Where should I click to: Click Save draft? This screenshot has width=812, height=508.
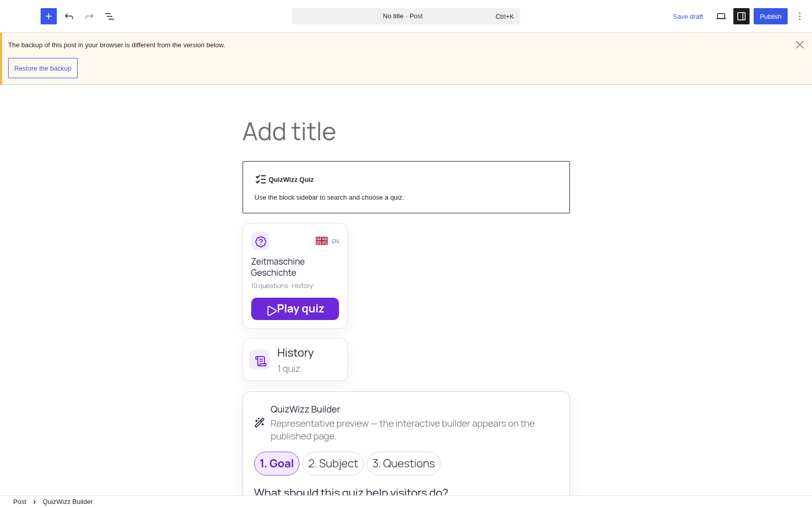[688, 16]
